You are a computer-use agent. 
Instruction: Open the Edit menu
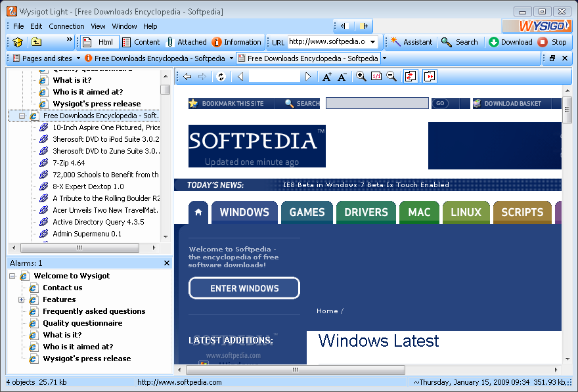(x=36, y=26)
